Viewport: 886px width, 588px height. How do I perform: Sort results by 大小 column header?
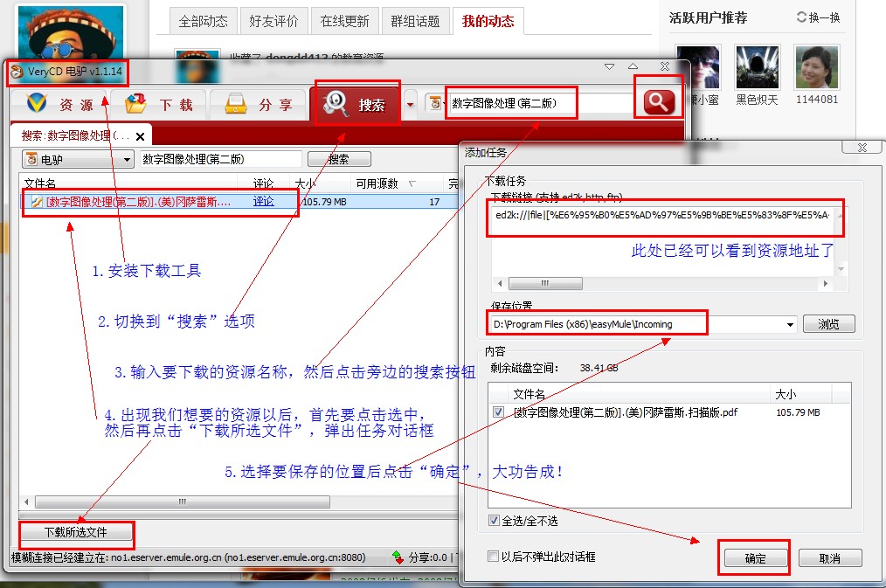point(306,183)
